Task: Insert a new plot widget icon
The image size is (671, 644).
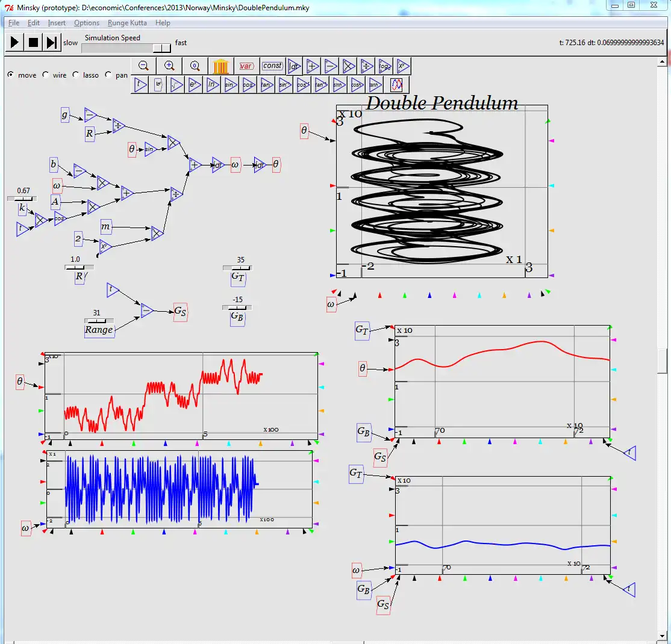Action: (x=397, y=84)
